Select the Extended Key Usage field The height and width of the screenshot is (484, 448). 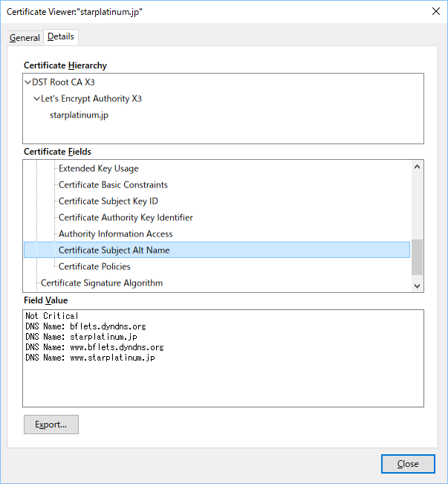[x=99, y=169]
